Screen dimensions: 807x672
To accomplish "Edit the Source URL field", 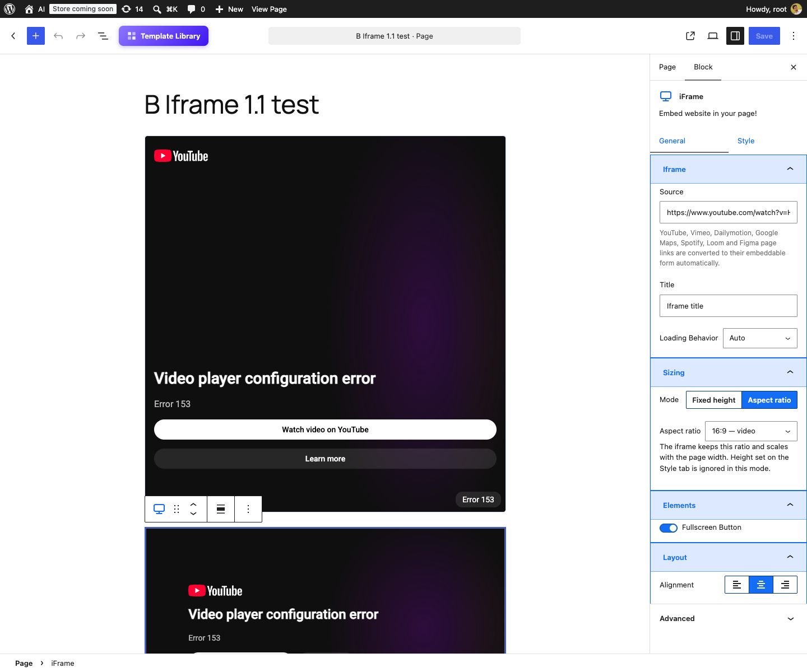I will pyautogui.click(x=729, y=212).
